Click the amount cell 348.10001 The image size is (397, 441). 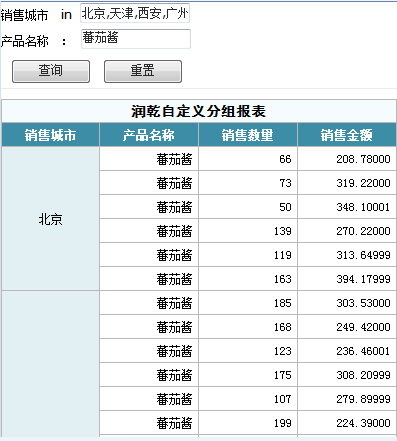point(347,207)
